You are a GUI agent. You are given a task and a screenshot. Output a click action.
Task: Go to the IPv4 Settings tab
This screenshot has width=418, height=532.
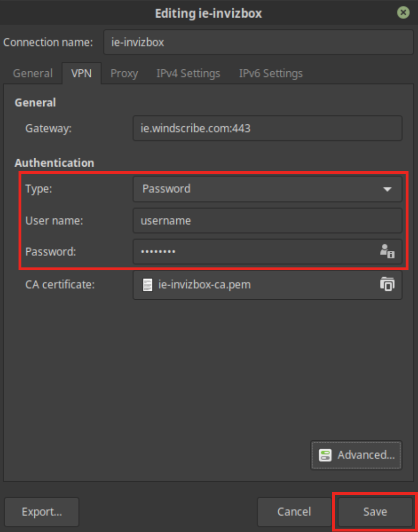coord(188,74)
